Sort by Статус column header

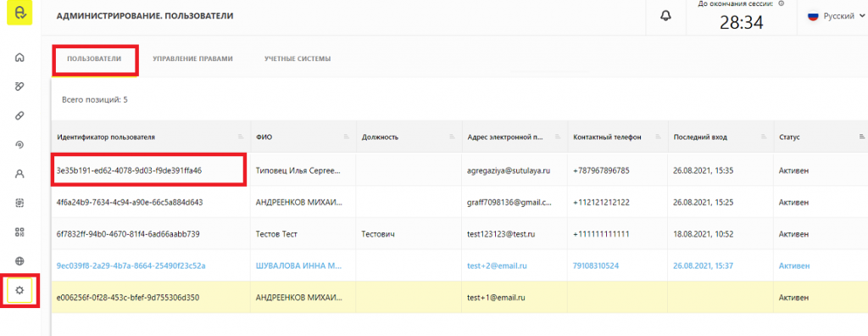789,137
